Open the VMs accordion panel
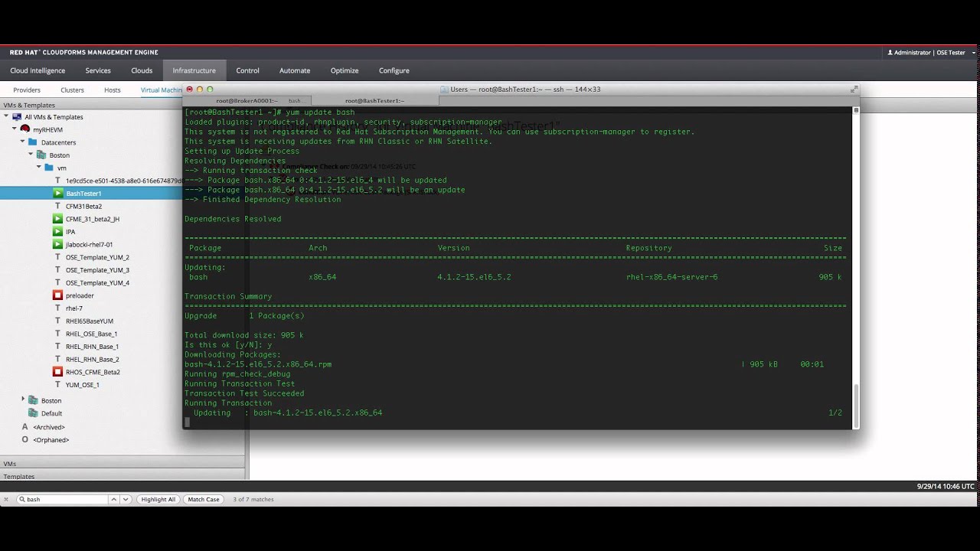This screenshot has height=551, width=980. point(122,464)
